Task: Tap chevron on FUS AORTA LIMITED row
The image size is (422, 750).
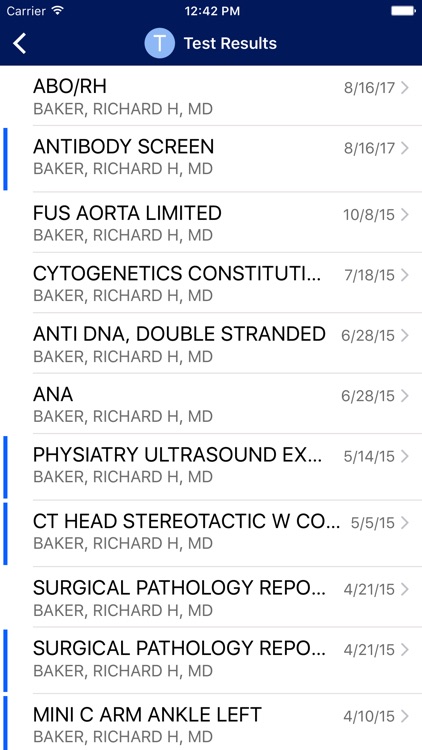Action: tap(405, 215)
